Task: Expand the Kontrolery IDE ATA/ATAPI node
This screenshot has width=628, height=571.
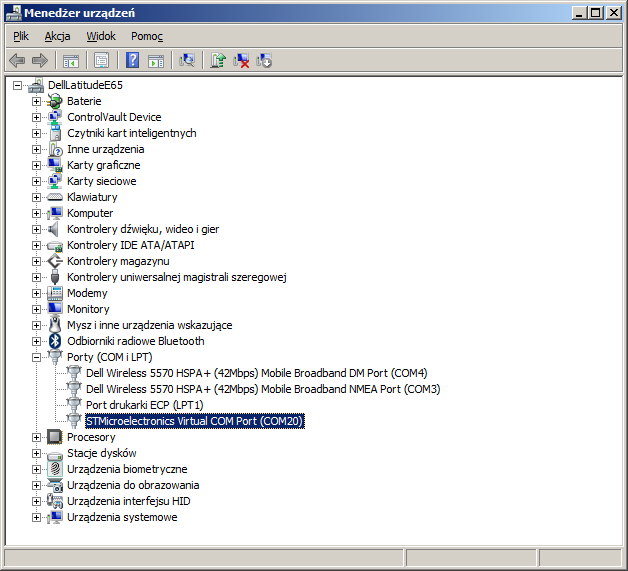Action: point(36,245)
